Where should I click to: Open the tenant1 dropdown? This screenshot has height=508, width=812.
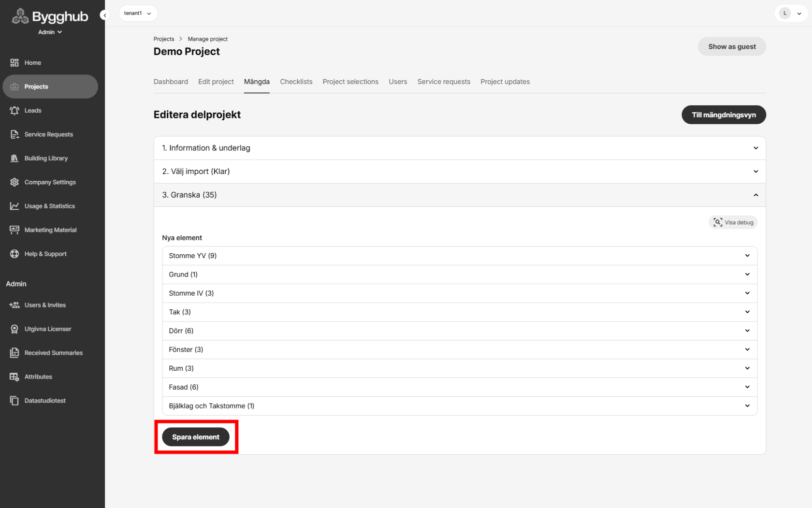tap(138, 14)
